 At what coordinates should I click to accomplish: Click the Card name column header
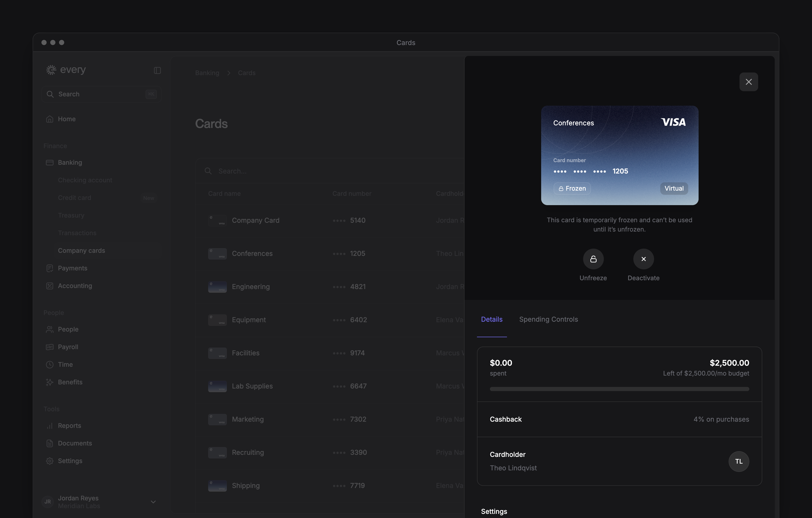[224, 193]
